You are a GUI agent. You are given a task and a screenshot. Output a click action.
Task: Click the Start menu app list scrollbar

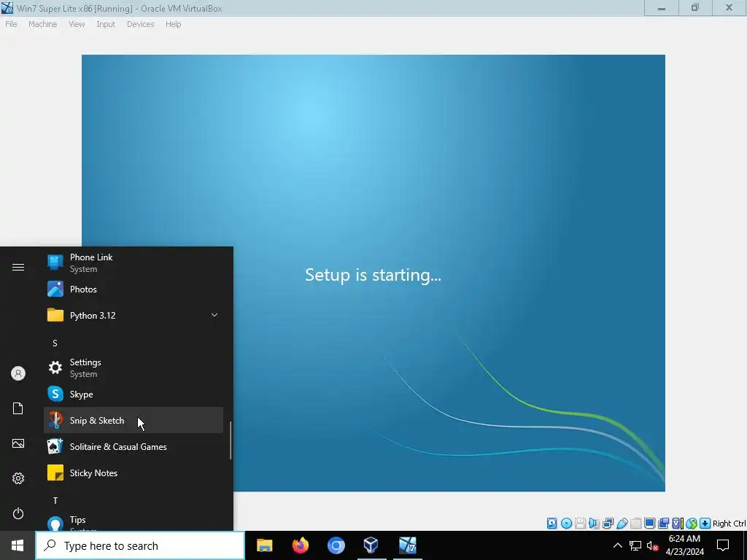(231, 440)
